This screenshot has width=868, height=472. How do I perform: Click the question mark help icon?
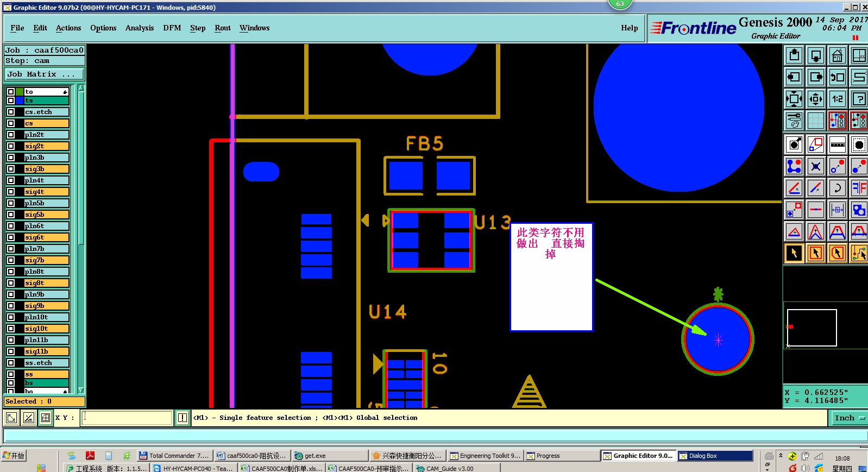pos(859,99)
